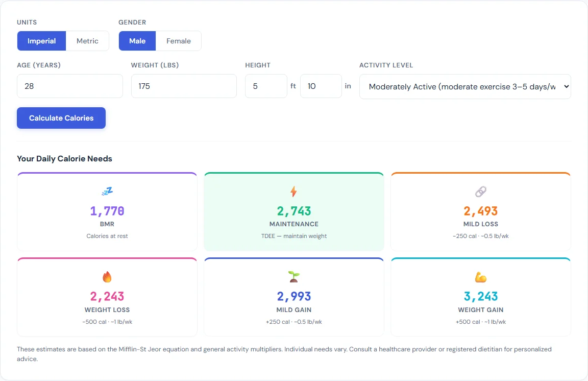Image resolution: width=588 pixels, height=381 pixels.
Task: Open the Activity Level dropdown
Action: (465, 86)
